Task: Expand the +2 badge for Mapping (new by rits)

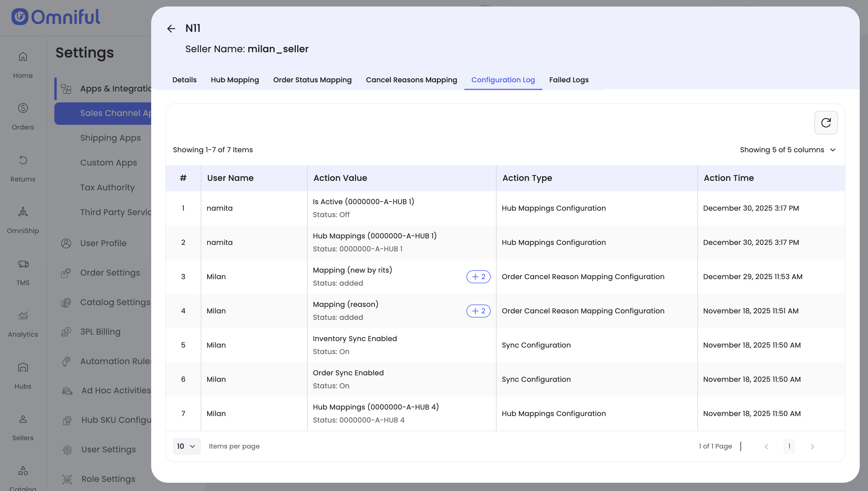Action: (478, 276)
